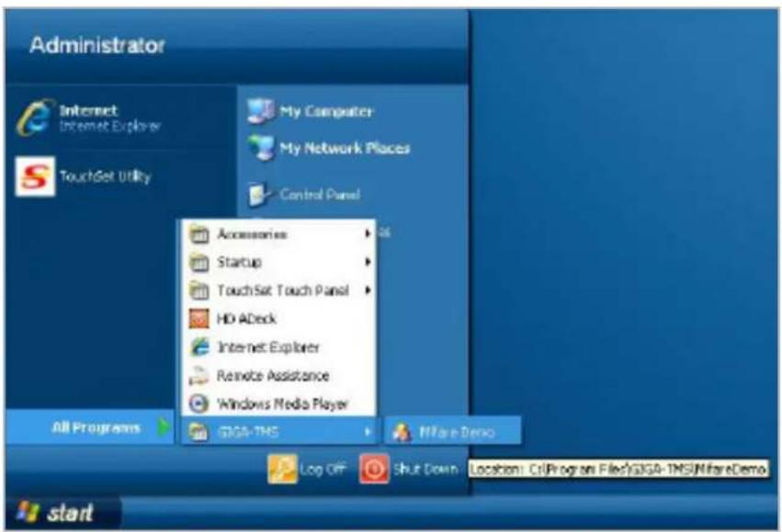The width and height of the screenshot is (782, 532).
Task: Open My Network Places link text
Action: [346, 148]
